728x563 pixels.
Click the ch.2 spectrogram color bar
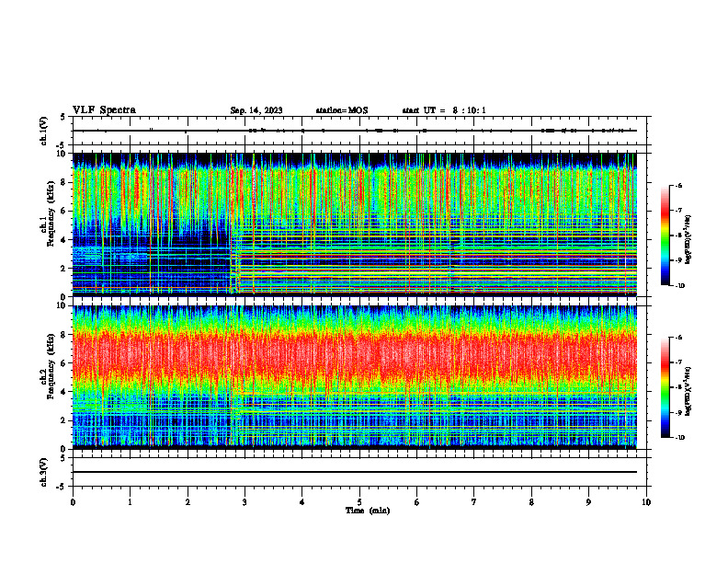tap(665, 387)
